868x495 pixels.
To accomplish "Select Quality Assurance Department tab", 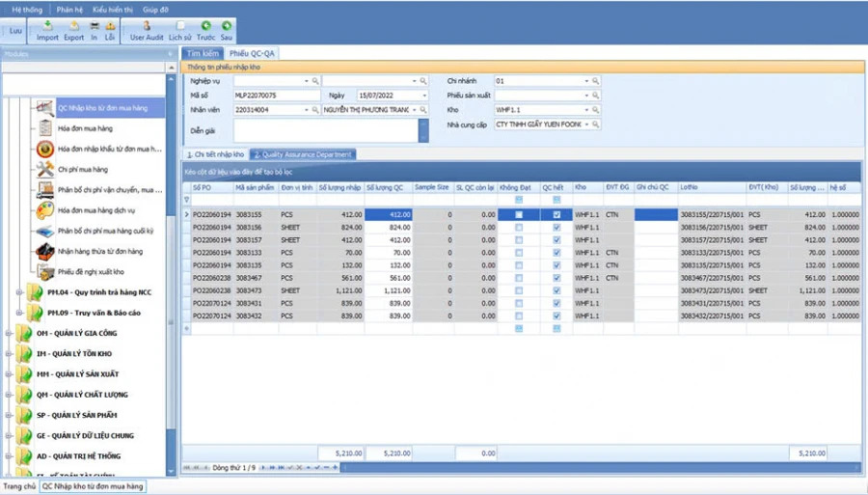I will [x=303, y=154].
